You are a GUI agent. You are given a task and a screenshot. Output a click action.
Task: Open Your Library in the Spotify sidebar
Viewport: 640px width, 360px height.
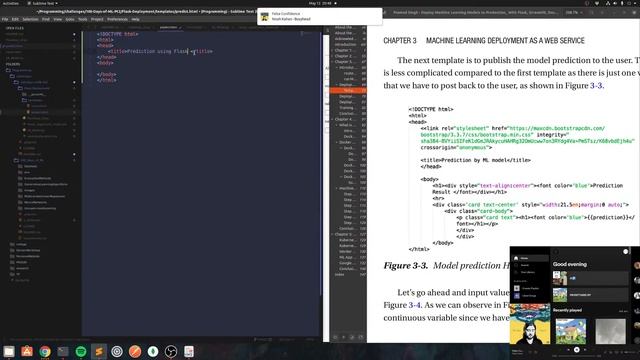pos(527,272)
